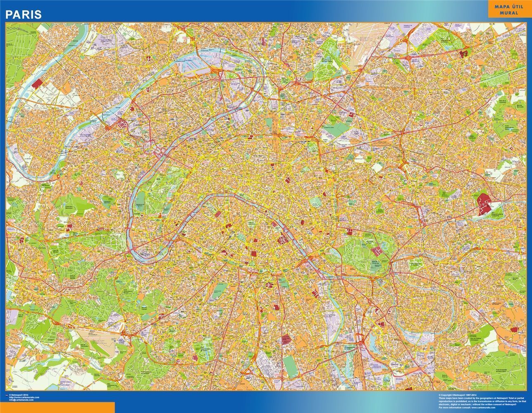Click the MAPA ÚTIL MURAL orange badge
The image size is (532, 413).
click(x=509, y=9)
